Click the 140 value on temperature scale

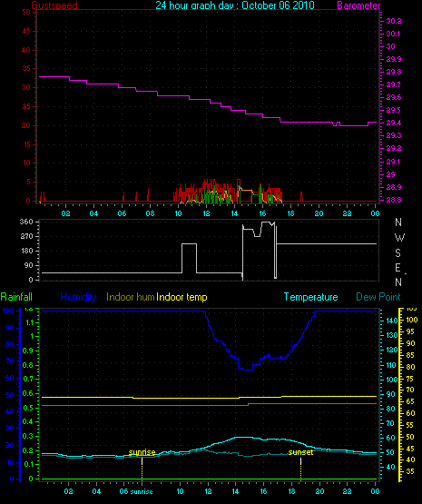pyautogui.click(x=392, y=321)
